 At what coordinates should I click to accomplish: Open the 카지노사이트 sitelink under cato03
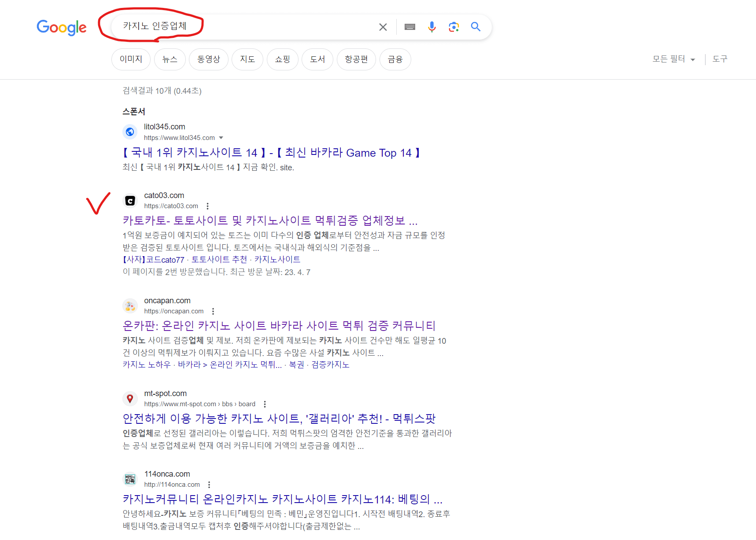click(277, 260)
